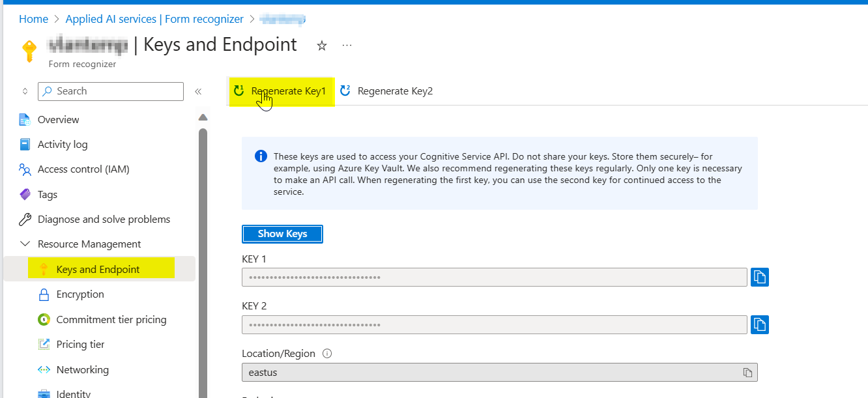The image size is (868, 398).
Task: Show the hidden keys with Show Keys
Action: click(282, 234)
